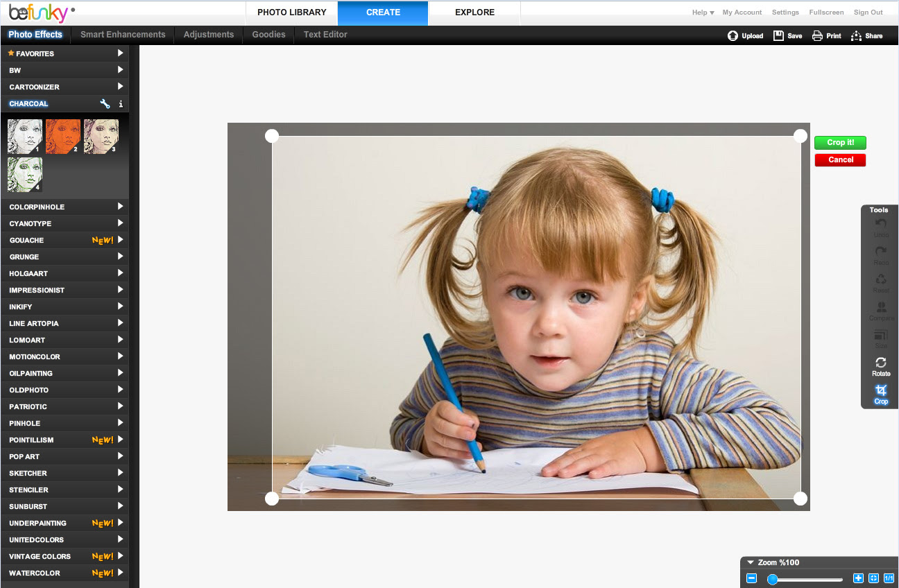899x588 pixels.
Task: Select the Rotate tool
Action: coord(880,363)
